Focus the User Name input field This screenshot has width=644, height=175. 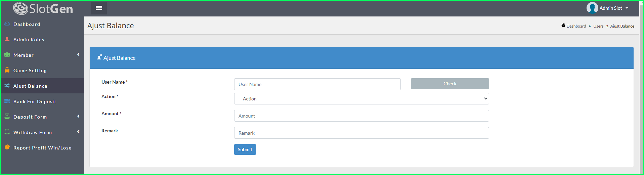317,84
